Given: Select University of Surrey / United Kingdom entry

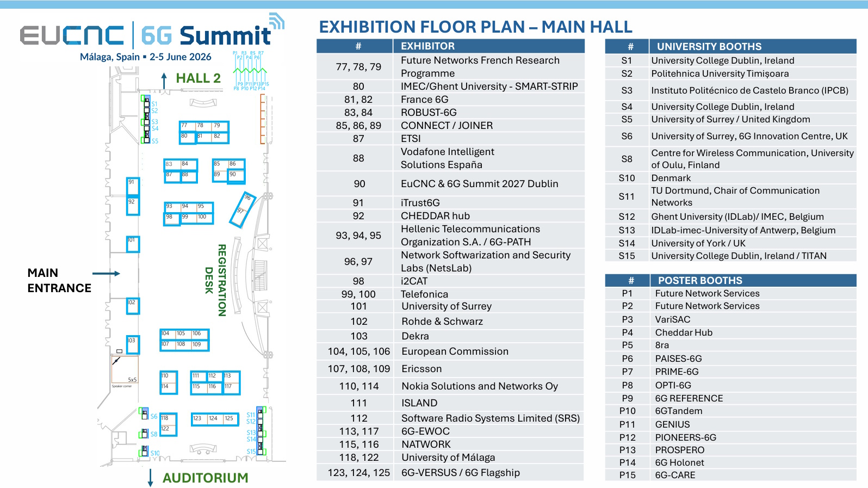Looking at the screenshot, I should 730,119.
